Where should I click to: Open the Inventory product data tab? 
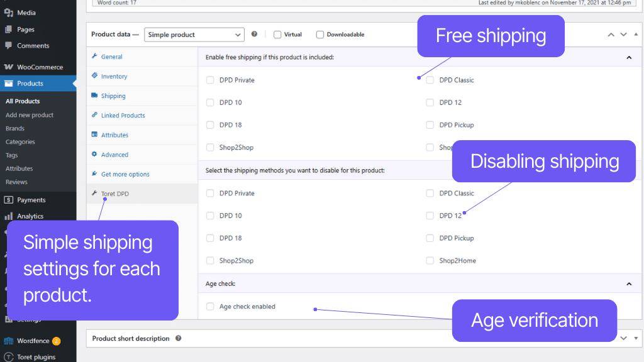(x=142, y=76)
